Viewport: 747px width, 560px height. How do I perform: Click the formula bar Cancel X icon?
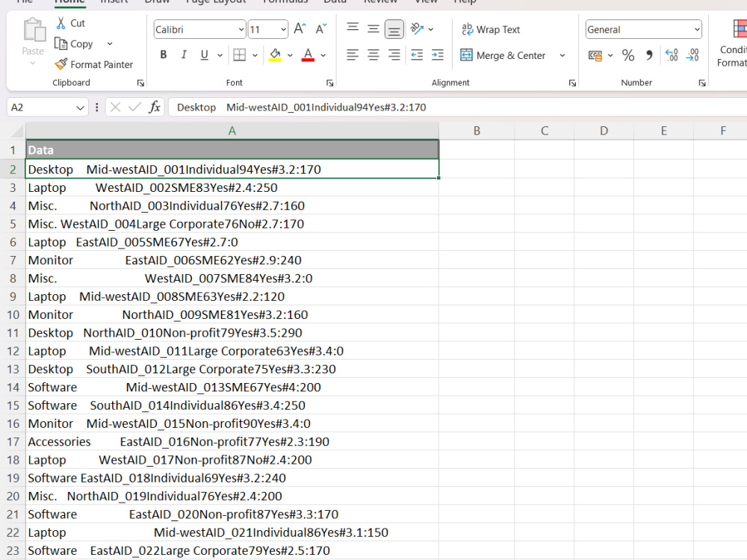coord(115,107)
